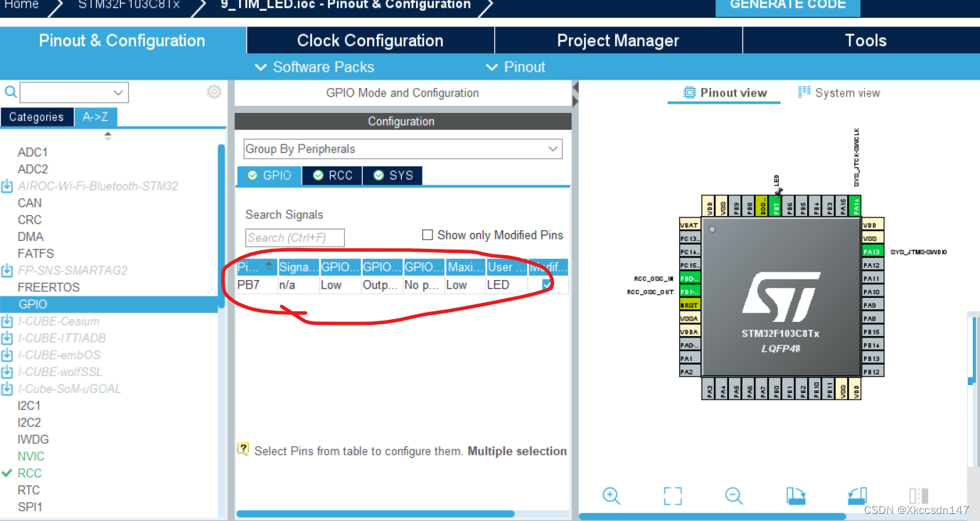Enable Show only Modified Pins checkbox
Screen dimensions: 980x521
pos(427,235)
